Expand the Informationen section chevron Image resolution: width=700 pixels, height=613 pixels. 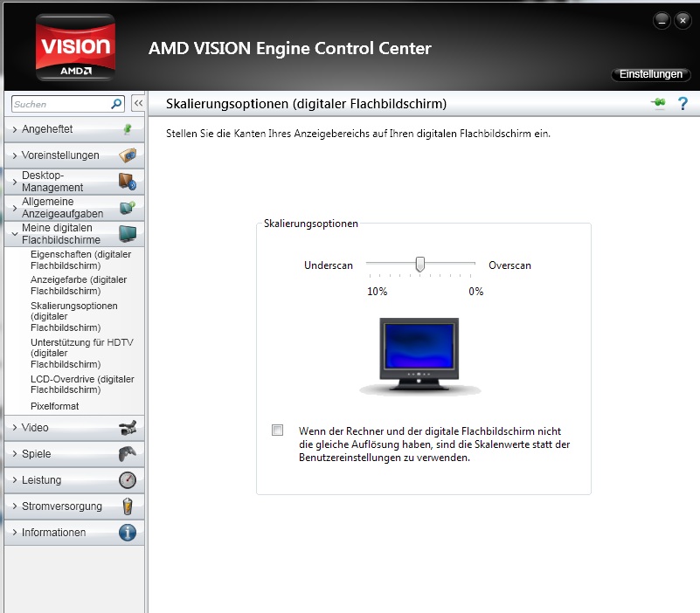click(15, 533)
